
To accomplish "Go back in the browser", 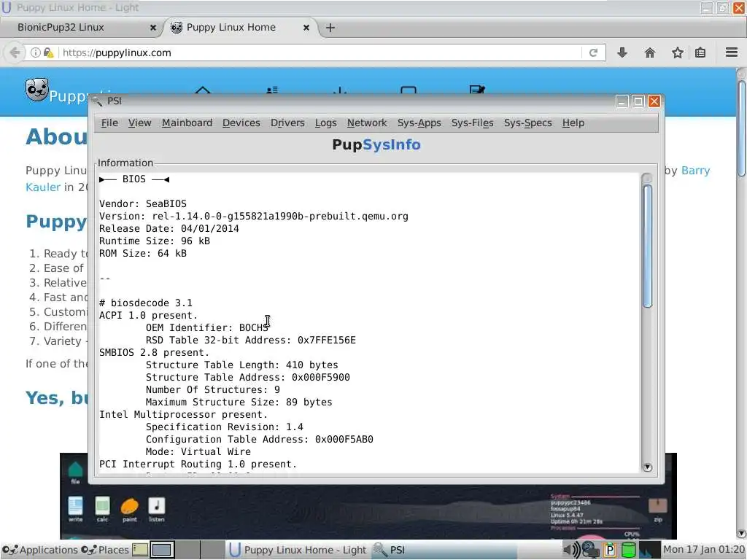I will (x=15, y=52).
